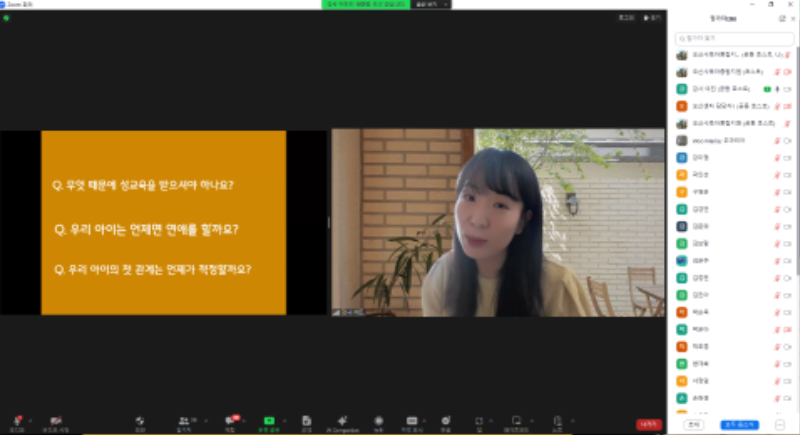Click the speaker's webcam video tile
This screenshot has height=435, width=800.
(498, 222)
